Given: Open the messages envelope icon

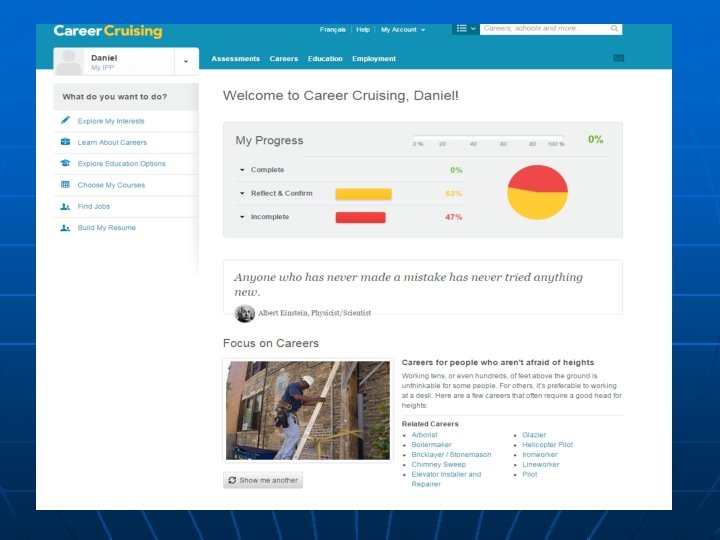Looking at the screenshot, I should (619, 58).
